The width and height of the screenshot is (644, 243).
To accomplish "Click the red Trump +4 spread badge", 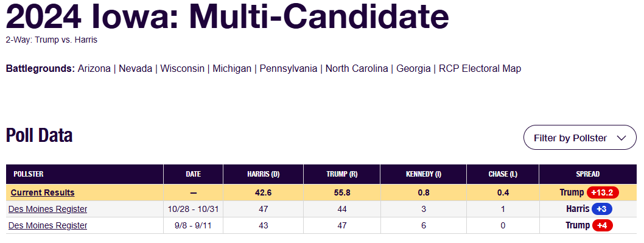I will [602, 225].
